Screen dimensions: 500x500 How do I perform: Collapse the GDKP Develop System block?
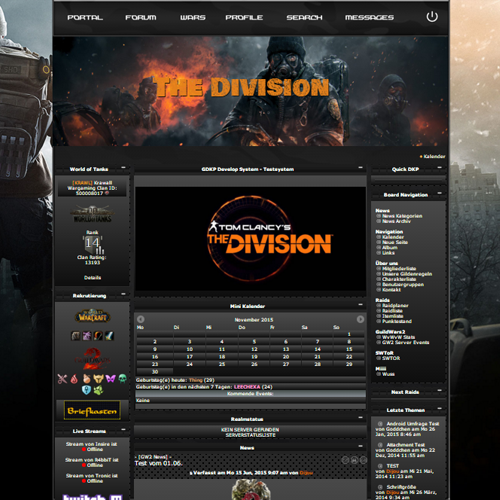[360, 167]
